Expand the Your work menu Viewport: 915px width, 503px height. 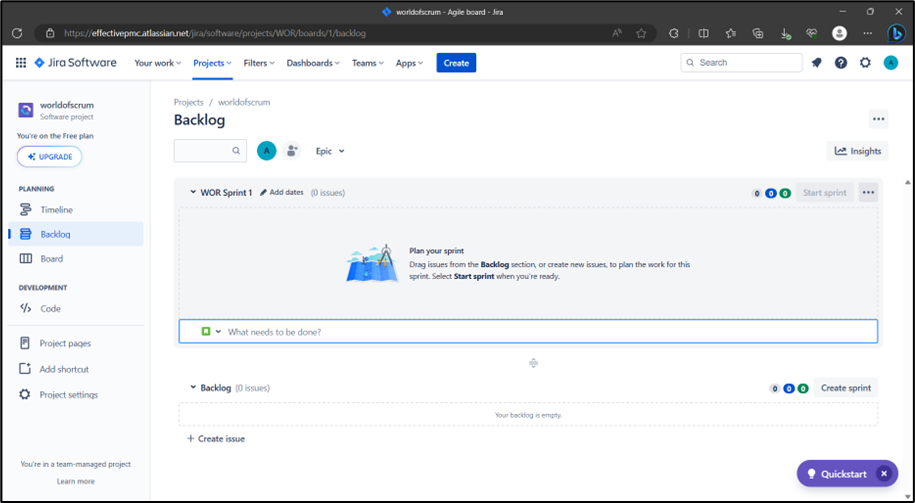click(158, 63)
